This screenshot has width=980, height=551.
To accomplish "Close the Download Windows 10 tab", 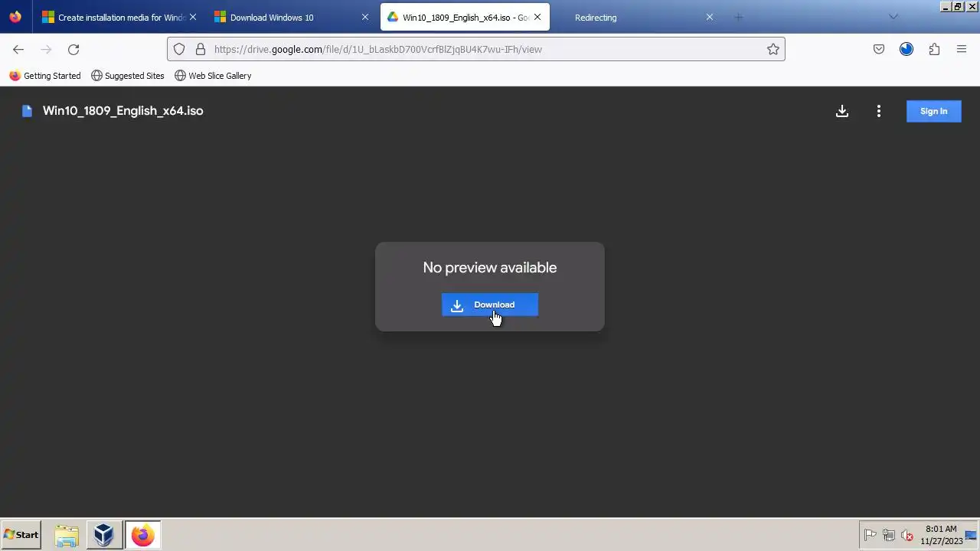I will tap(365, 17).
